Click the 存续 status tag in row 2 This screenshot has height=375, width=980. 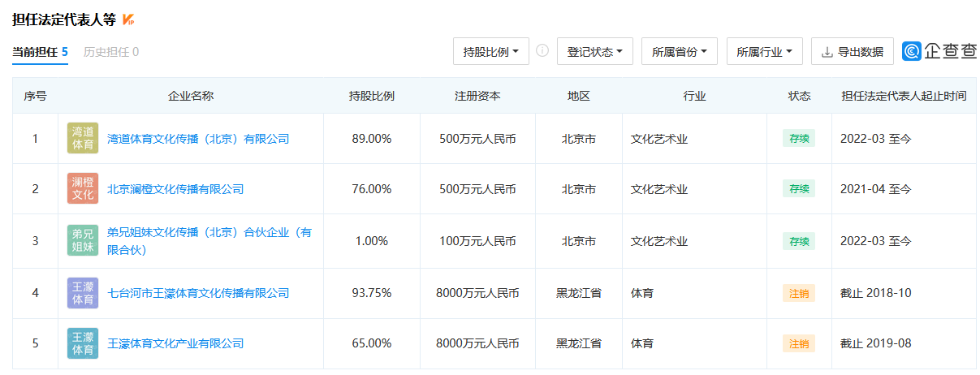tap(798, 189)
